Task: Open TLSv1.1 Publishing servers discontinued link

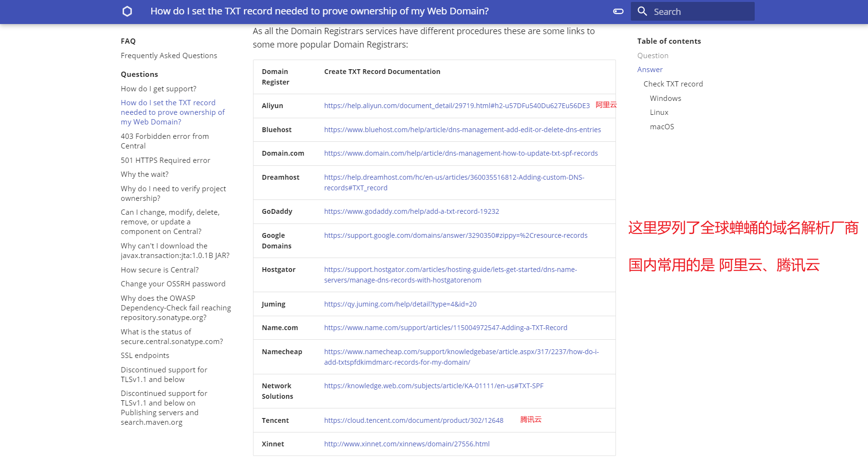Action: 164,408
